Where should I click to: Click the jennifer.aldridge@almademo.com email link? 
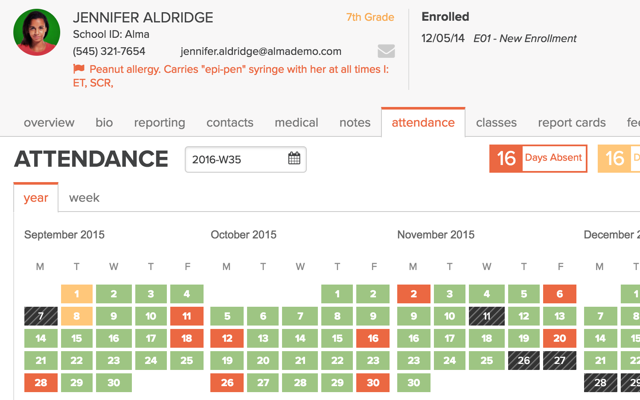pyautogui.click(x=261, y=51)
